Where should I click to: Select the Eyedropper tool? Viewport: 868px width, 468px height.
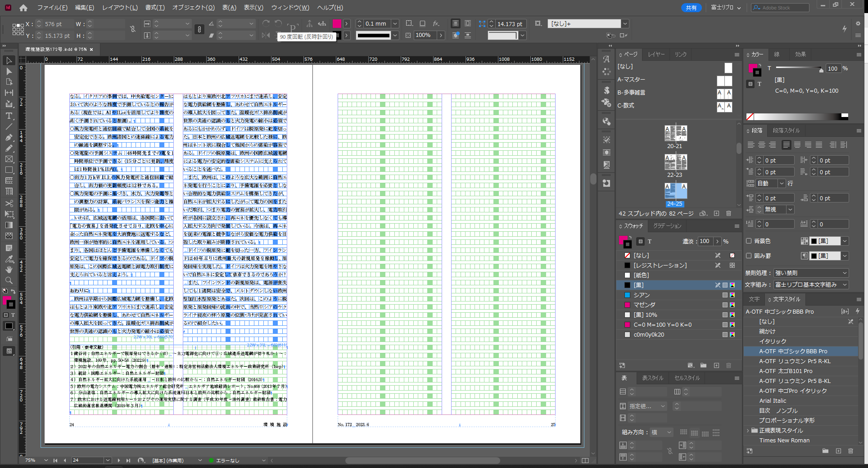click(x=9, y=259)
